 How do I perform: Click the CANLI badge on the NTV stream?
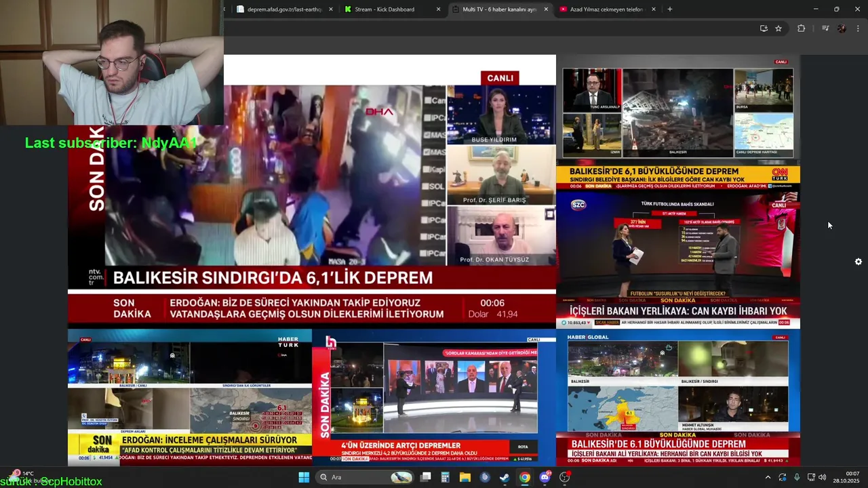click(500, 78)
